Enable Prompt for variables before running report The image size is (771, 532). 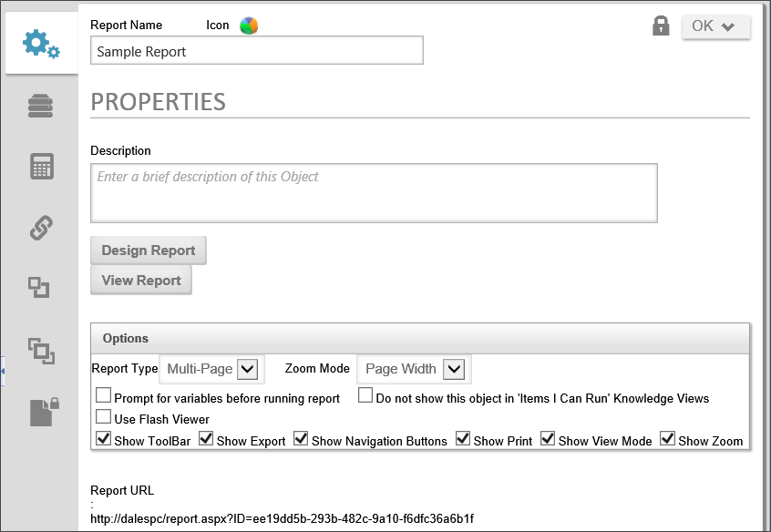(104, 396)
